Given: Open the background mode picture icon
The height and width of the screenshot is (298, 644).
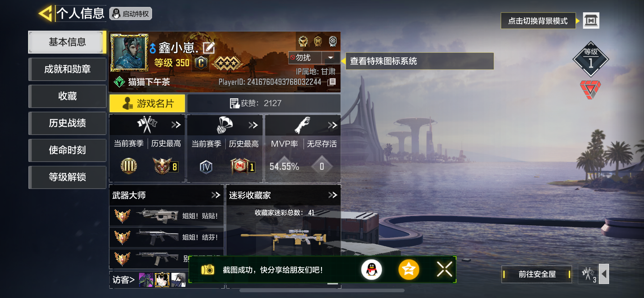Looking at the screenshot, I should (591, 21).
